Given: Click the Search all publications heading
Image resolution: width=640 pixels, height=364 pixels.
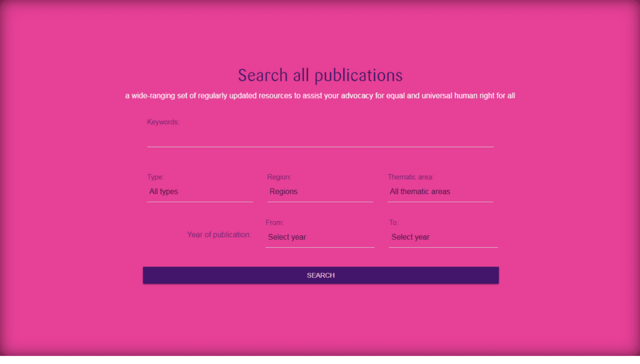Looking at the screenshot, I should click(x=320, y=76).
